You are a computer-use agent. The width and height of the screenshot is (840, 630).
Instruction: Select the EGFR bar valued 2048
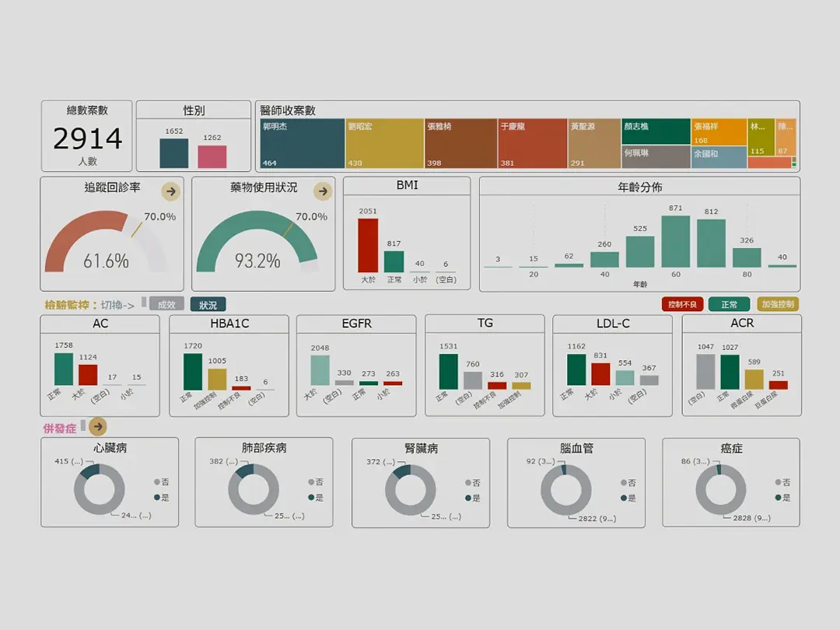tap(320, 370)
